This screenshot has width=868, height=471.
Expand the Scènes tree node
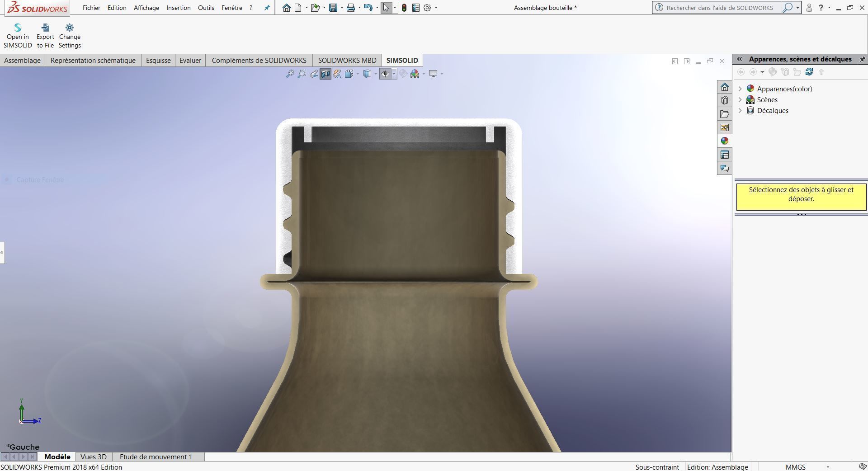[740, 99]
